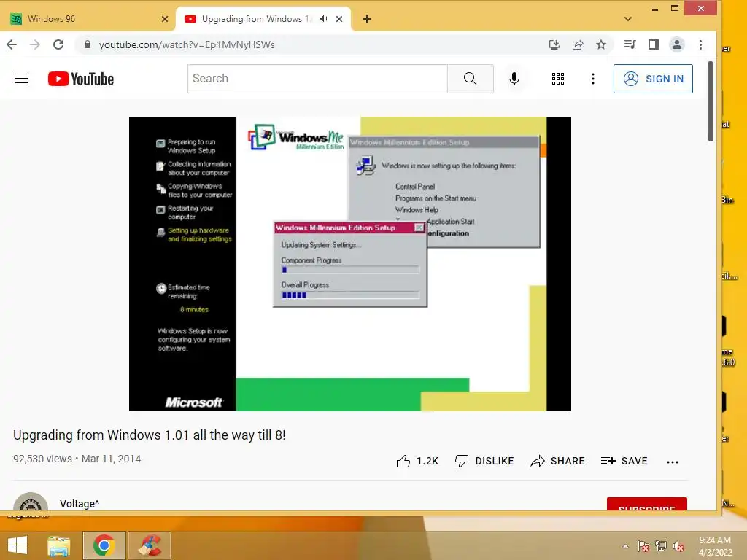The height and width of the screenshot is (560, 747).
Task: Install app from address bar icon
Action: (554, 44)
